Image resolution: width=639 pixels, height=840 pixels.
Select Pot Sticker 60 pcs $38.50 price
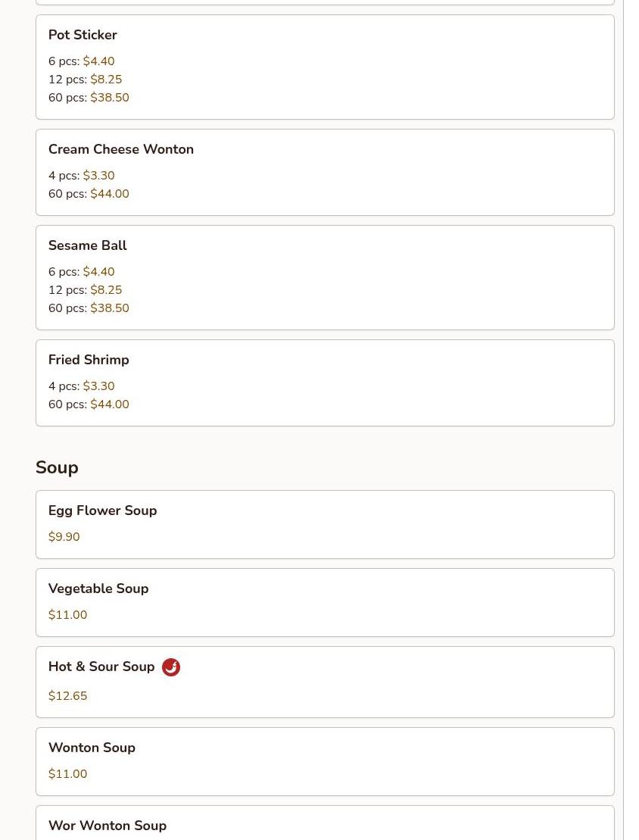(x=89, y=98)
